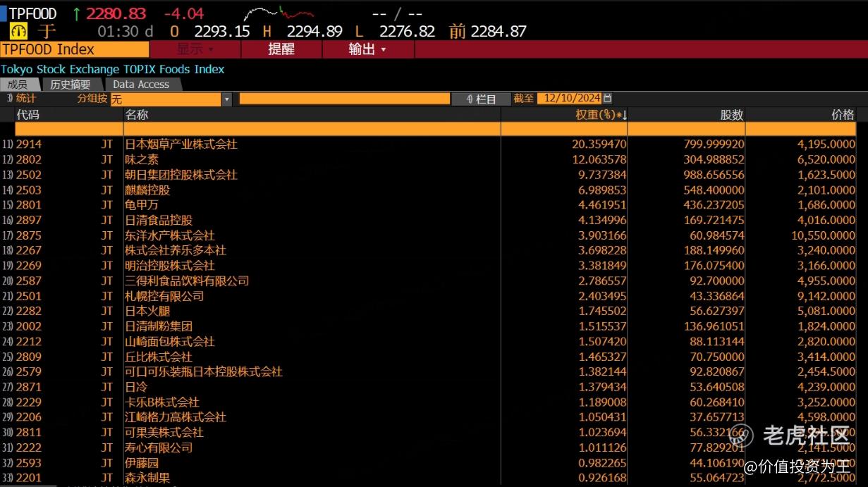Click the yellow delayed-data clock icon
Image resolution: width=868 pixels, height=487 pixels.
click(x=19, y=31)
